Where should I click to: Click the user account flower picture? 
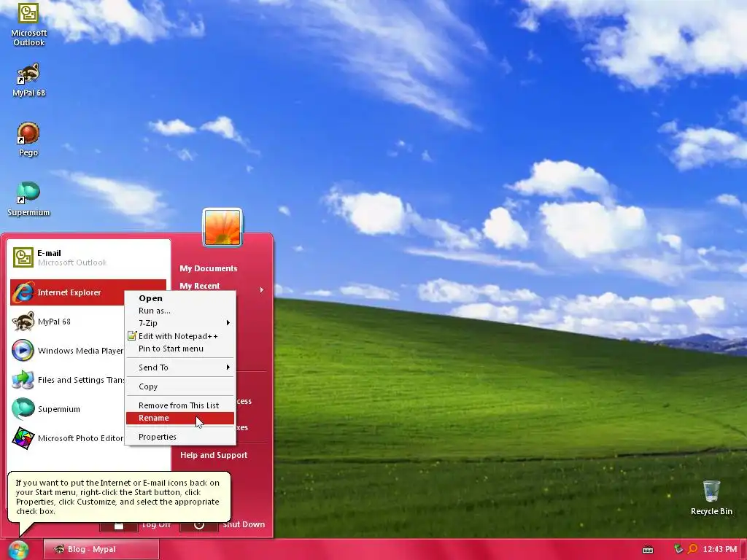pyautogui.click(x=222, y=227)
